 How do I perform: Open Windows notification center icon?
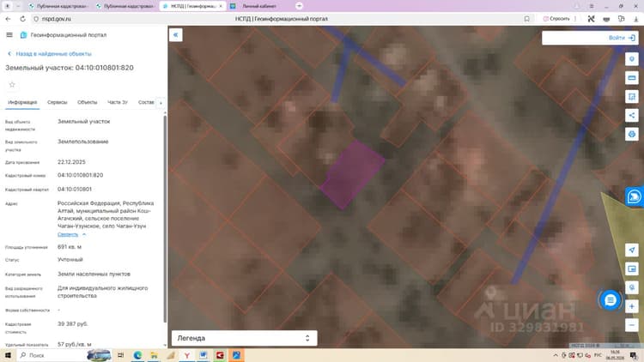click(x=635, y=355)
